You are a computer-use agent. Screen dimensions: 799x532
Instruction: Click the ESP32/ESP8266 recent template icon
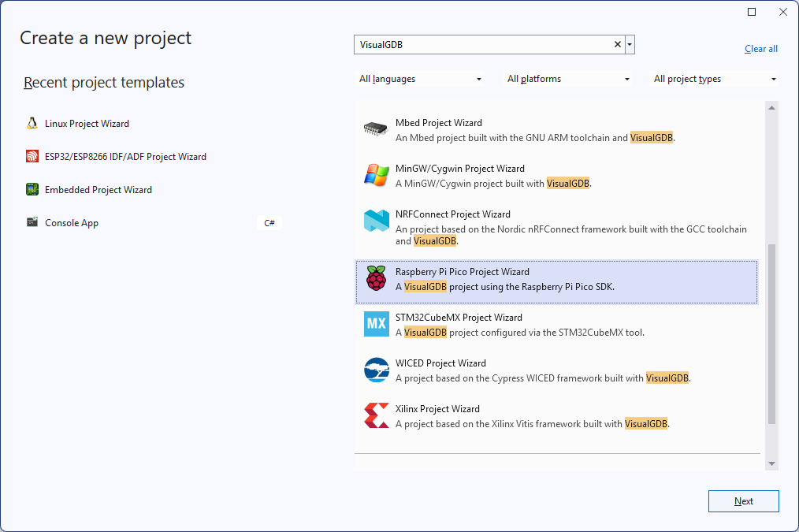tap(32, 157)
